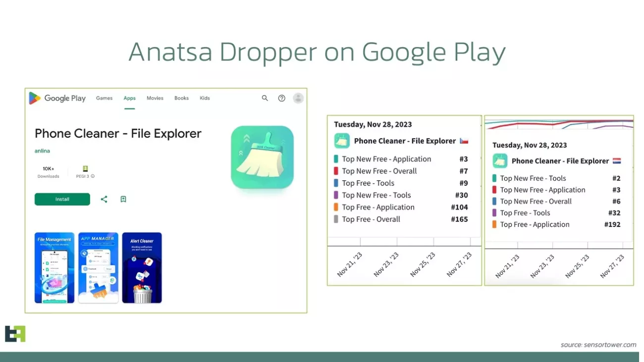View the App Manager screenshot
644x362 pixels.
pos(98,267)
